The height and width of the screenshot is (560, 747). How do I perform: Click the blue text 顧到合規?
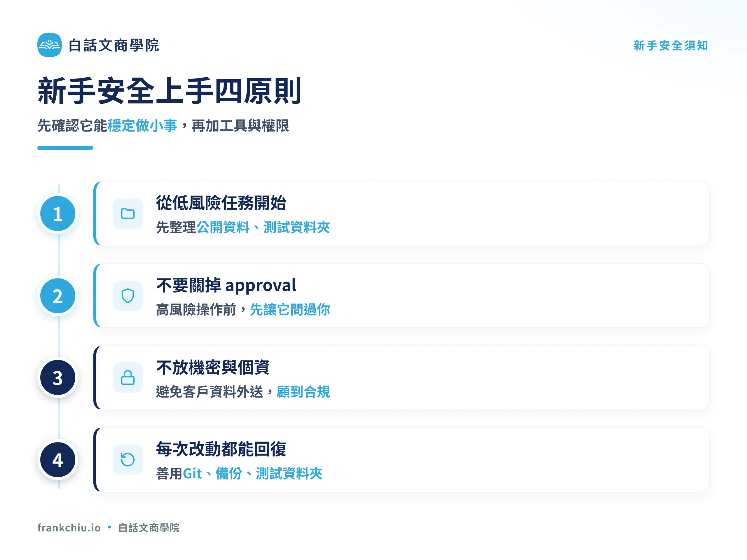303,391
